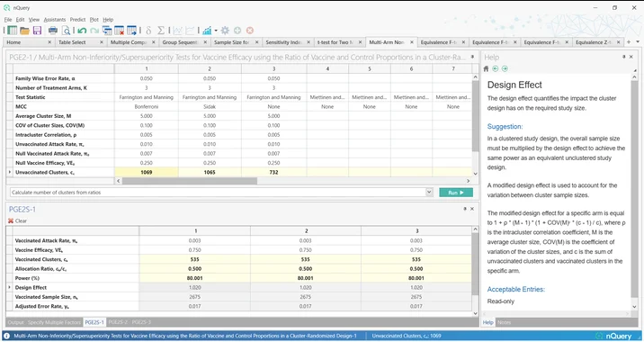
Task: Pin the PGE2-1 design table panel
Action: coord(472,57)
